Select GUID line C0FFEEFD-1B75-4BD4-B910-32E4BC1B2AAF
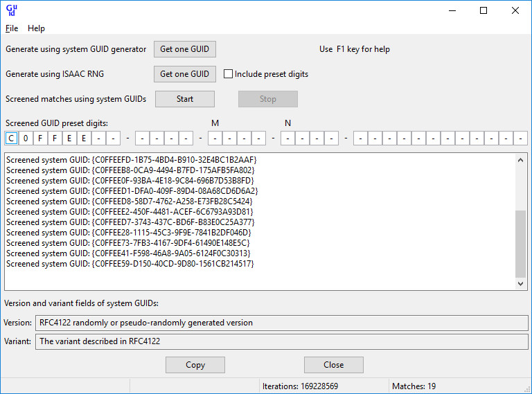This screenshot has height=394, width=532. tap(132, 160)
